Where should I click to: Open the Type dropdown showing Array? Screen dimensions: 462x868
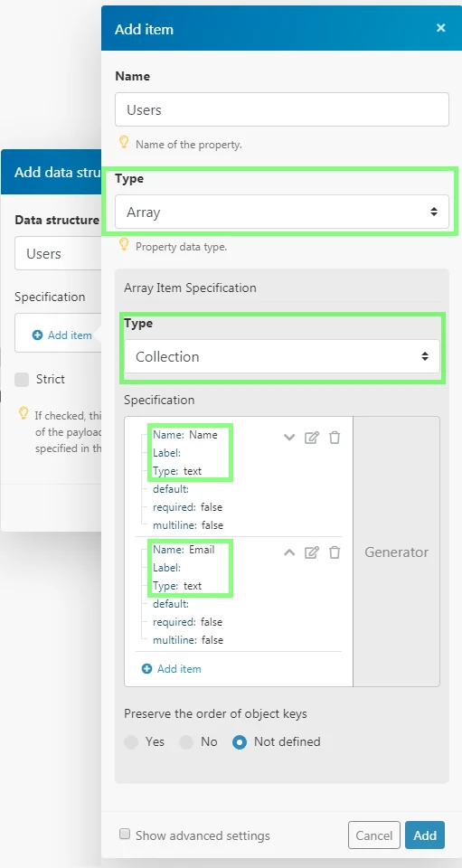pyautogui.click(x=281, y=212)
